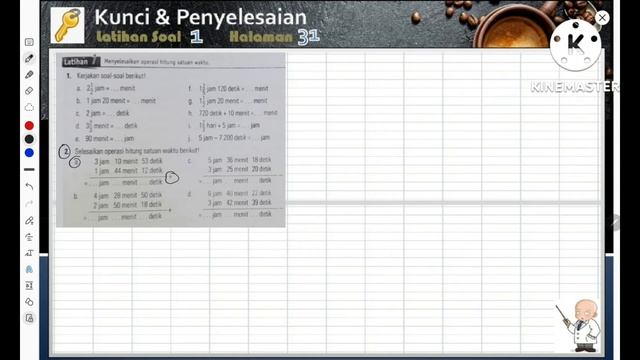This screenshot has height=360, width=640.
Task: Select the eraser tool
Action: coord(29,91)
